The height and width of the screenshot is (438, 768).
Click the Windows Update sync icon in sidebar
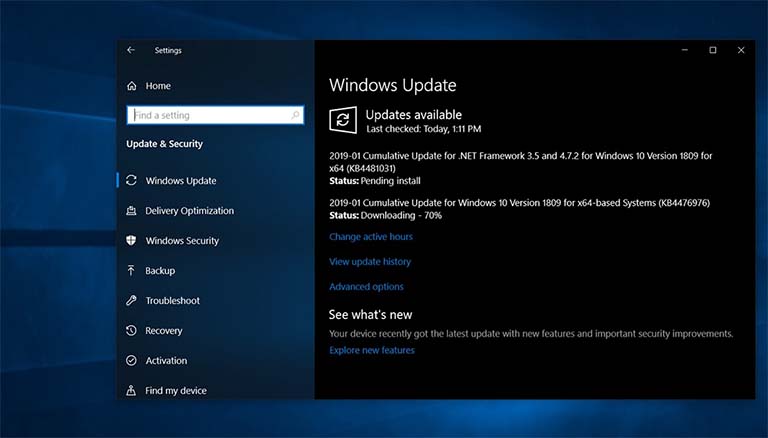pos(131,180)
